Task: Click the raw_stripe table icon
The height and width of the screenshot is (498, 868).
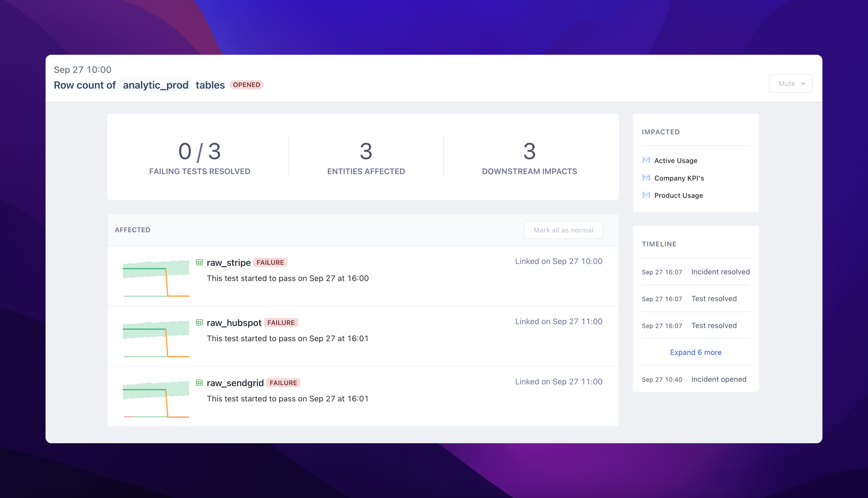Action: [x=199, y=262]
